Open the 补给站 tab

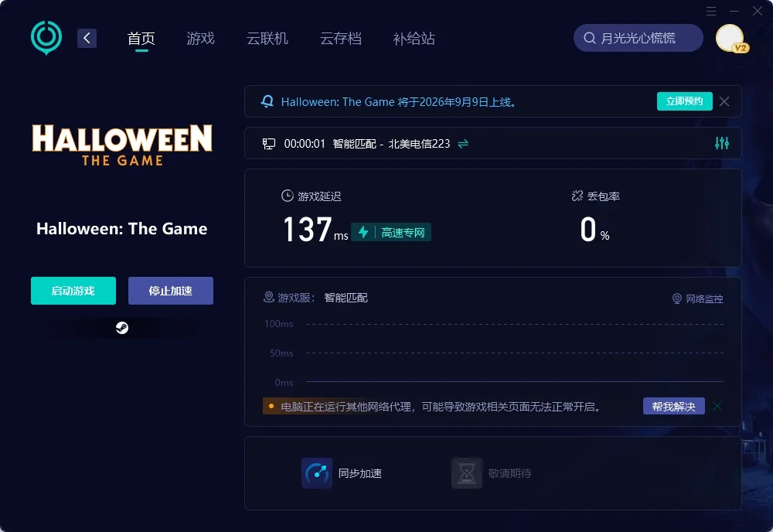pos(414,39)
